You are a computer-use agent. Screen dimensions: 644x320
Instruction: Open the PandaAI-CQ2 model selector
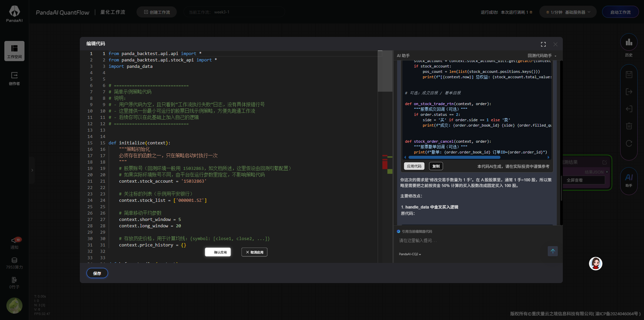(410, 254)
